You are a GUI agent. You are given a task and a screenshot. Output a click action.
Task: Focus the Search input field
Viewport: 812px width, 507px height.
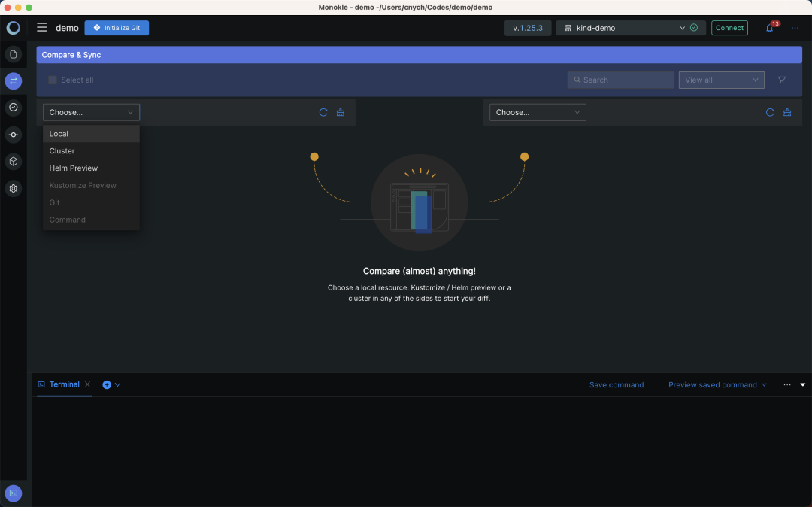(620, 80)
